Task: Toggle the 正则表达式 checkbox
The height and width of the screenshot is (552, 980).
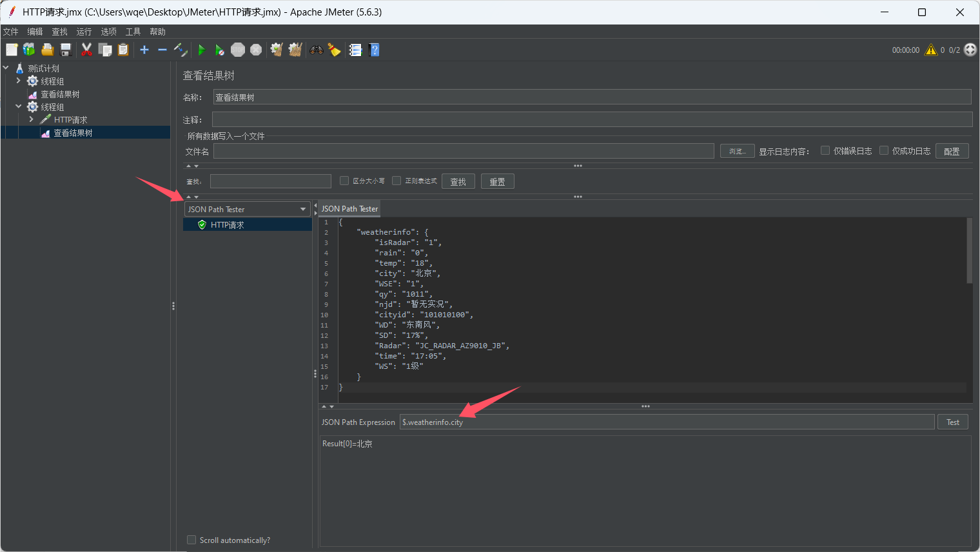Action: pos(397,181)
